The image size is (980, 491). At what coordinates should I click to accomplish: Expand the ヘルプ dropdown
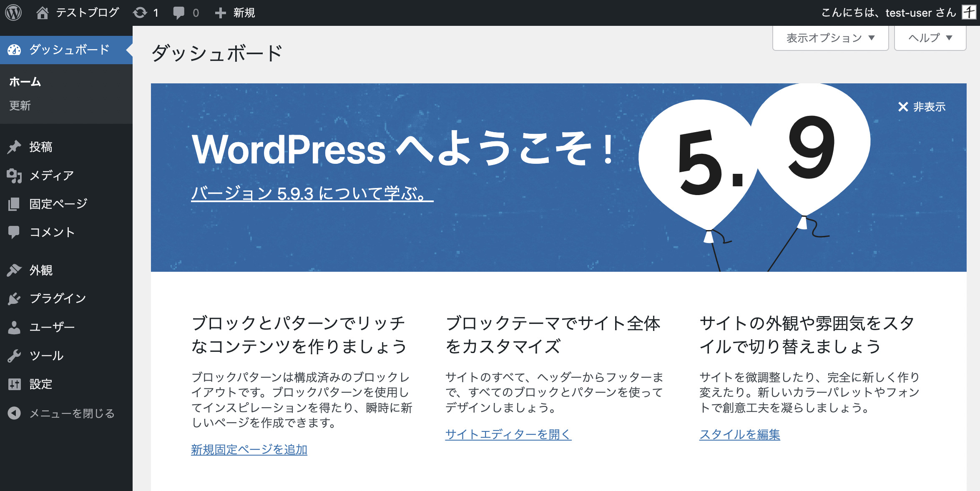[x=930, y=38]
